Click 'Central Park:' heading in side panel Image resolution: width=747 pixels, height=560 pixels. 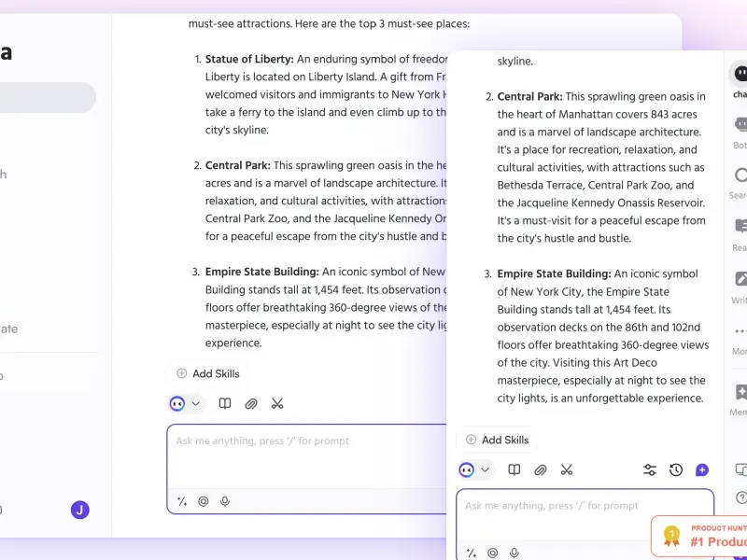click(529, 96)
